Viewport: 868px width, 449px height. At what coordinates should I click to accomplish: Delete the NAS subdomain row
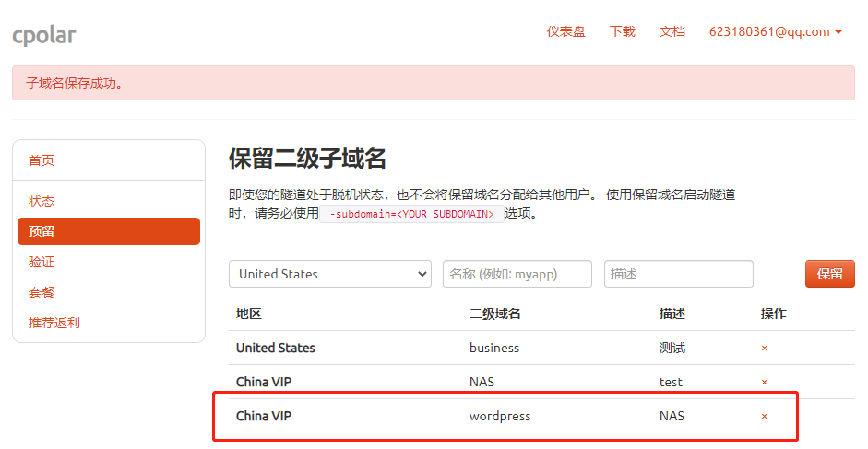click(x=764, y=382)
